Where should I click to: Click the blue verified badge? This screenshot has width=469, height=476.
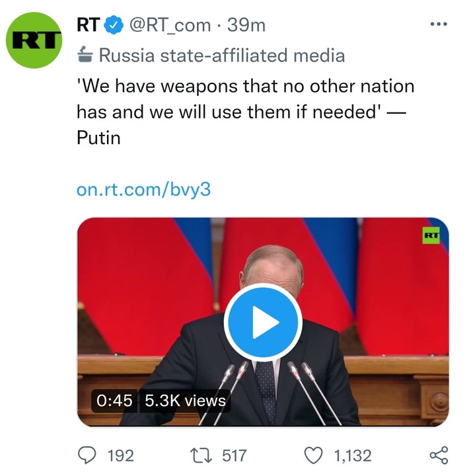[x=114, y=26]
